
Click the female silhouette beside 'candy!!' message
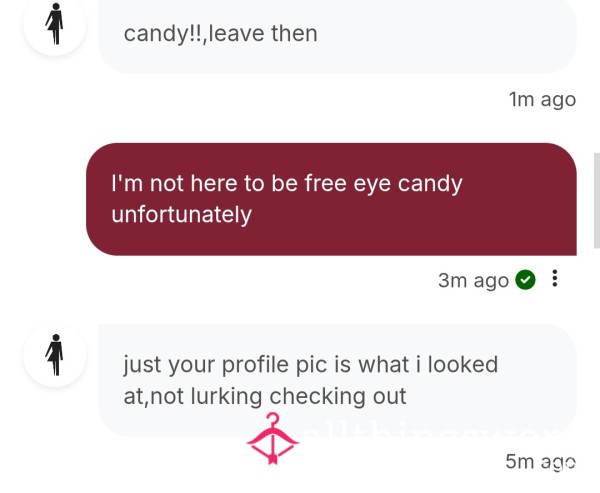coord(55,24)
